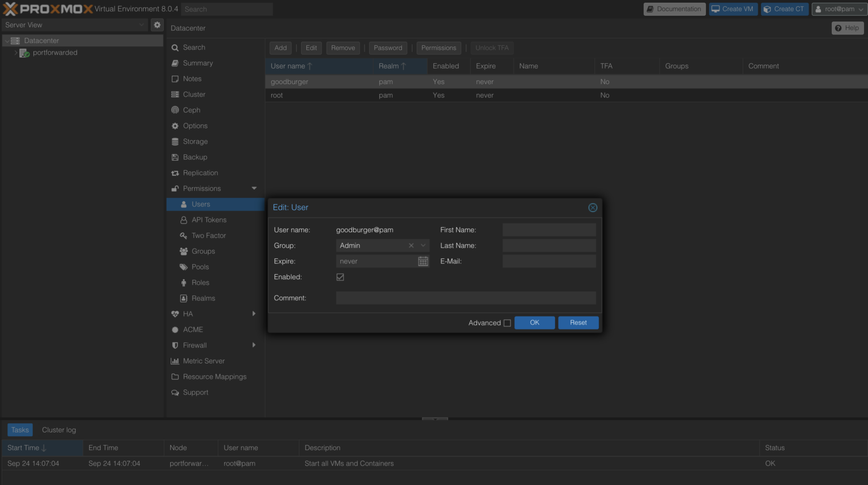Click the gear icon beside Server View
The image size is (868, 485).
[157, 25]
